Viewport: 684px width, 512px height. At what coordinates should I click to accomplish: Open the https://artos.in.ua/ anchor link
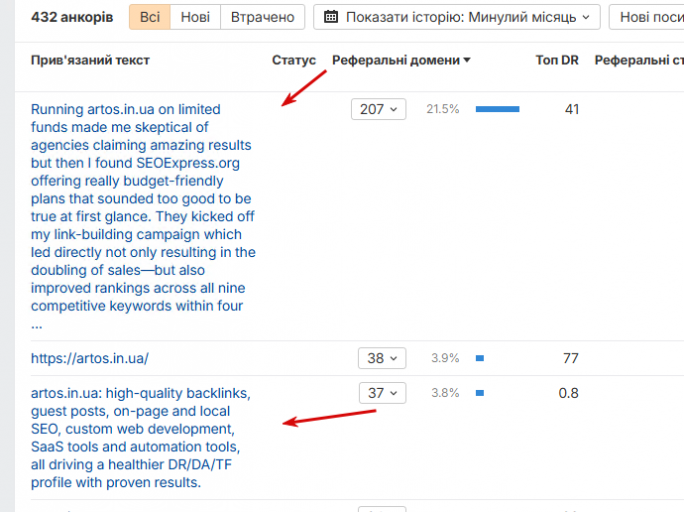point(90,358)
